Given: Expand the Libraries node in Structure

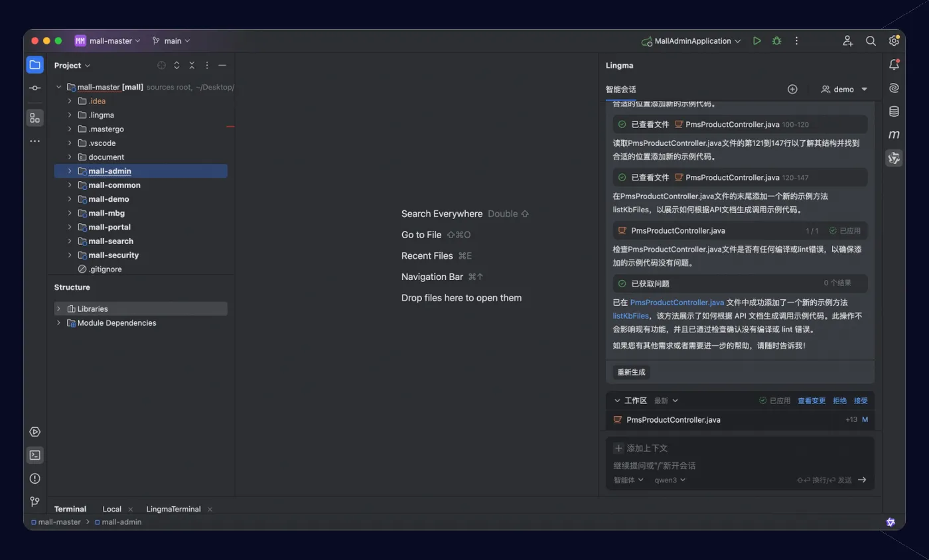Looking at the screenshot, I should pyautogui.click(x=58, y=309).
